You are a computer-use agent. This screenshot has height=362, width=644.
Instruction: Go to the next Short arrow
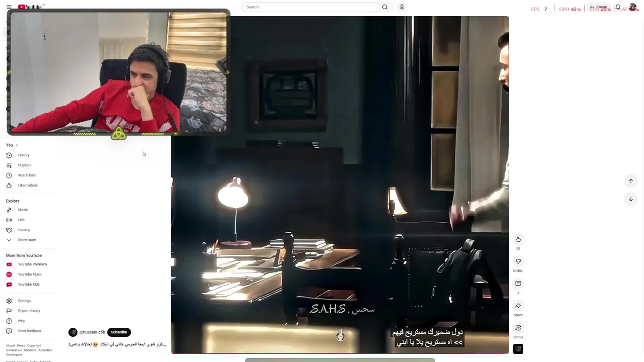click(x=630, y=199)
